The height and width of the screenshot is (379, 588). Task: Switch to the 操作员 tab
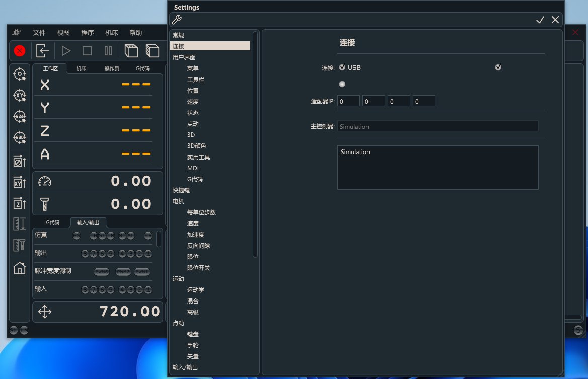[112, 68]
